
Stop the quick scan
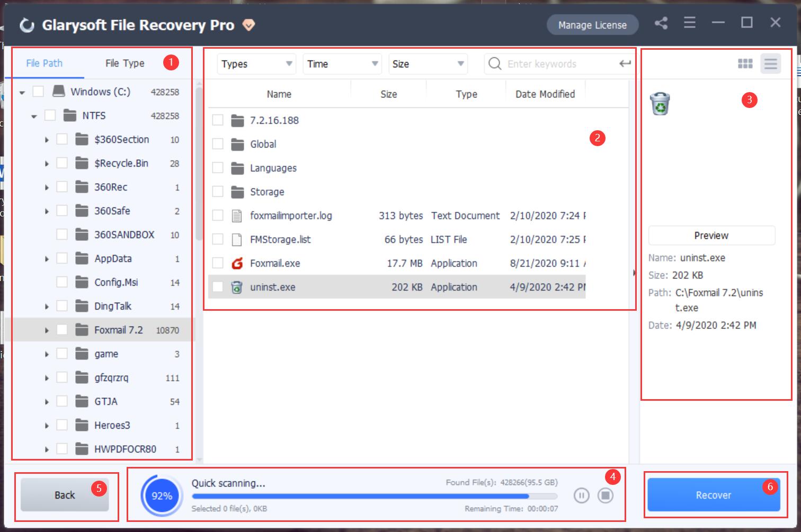pos(606,495)
